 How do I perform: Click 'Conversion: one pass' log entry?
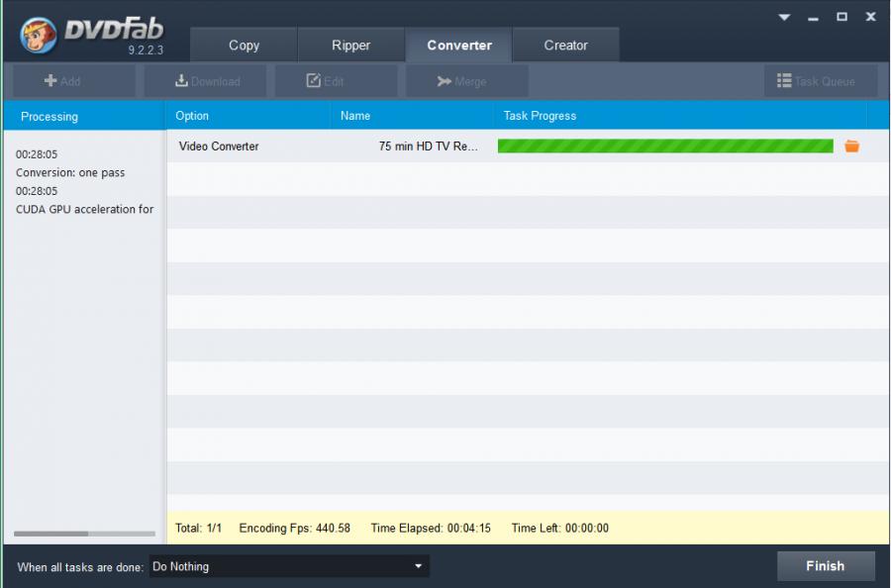[70, 172]
